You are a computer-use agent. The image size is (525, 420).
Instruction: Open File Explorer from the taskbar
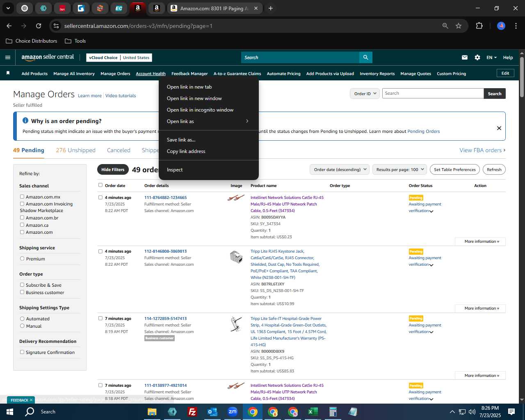coord(152,412)
